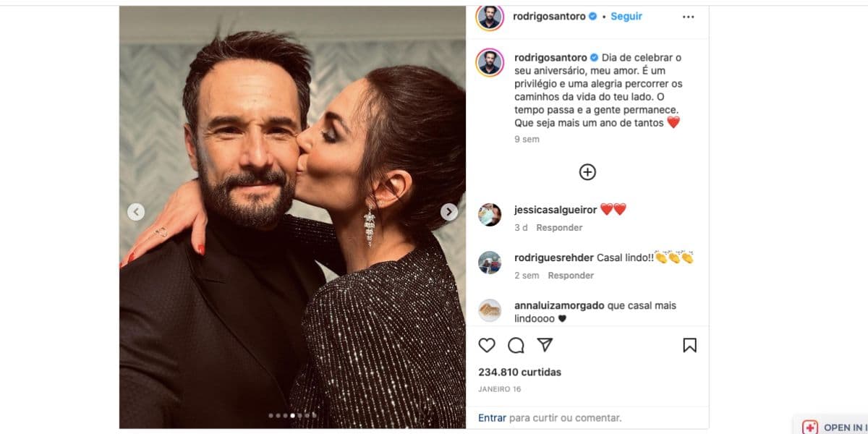
Task: View the 234.810 curtidas likes list
Action: click(519, 372)
